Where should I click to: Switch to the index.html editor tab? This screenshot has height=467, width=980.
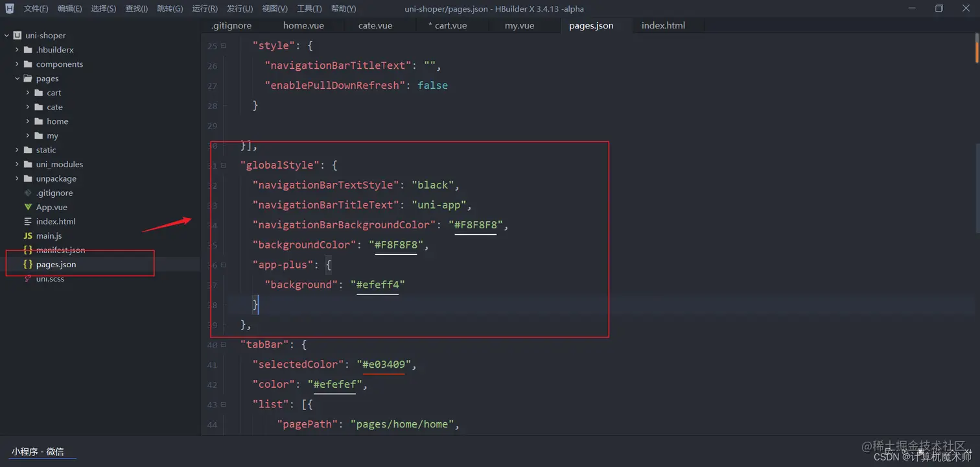(x=663, y=25)
